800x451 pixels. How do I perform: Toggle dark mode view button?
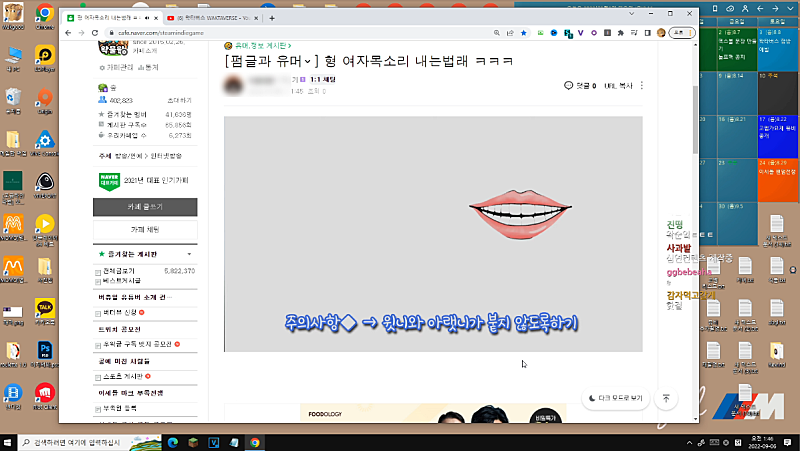[x=615, y=397]
